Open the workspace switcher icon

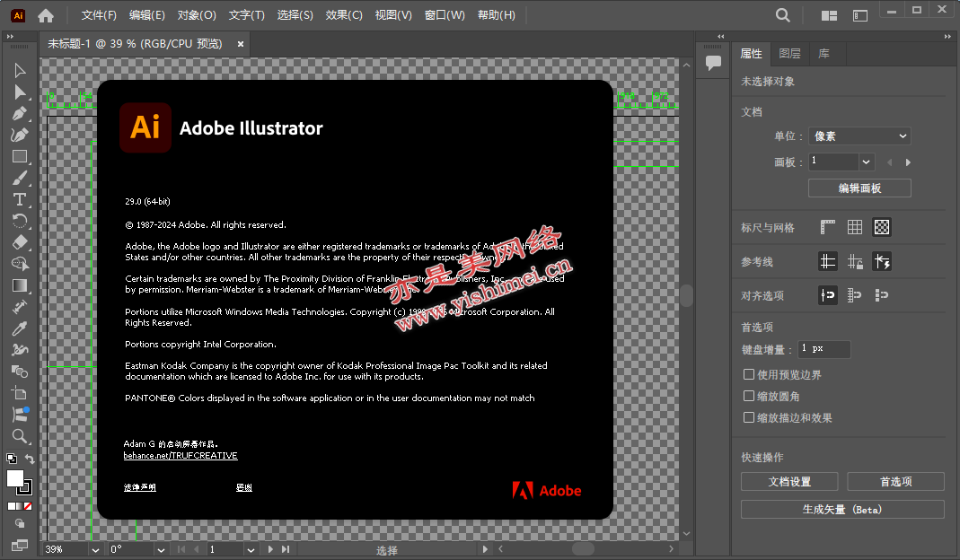pos(860,15)
